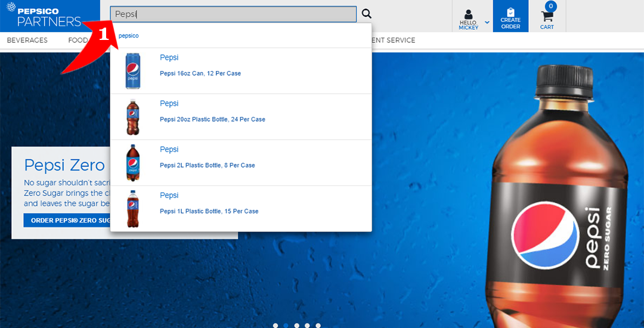Click the Order Pepsi Zero Sugar button
644x328 pixels.
[x=67, y=221]
